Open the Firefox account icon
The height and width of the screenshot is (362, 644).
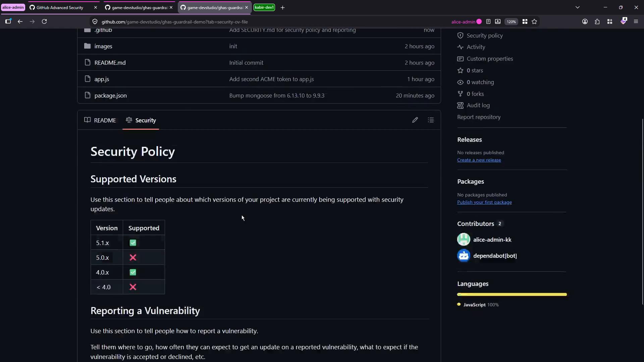click(x=585, y=21)
